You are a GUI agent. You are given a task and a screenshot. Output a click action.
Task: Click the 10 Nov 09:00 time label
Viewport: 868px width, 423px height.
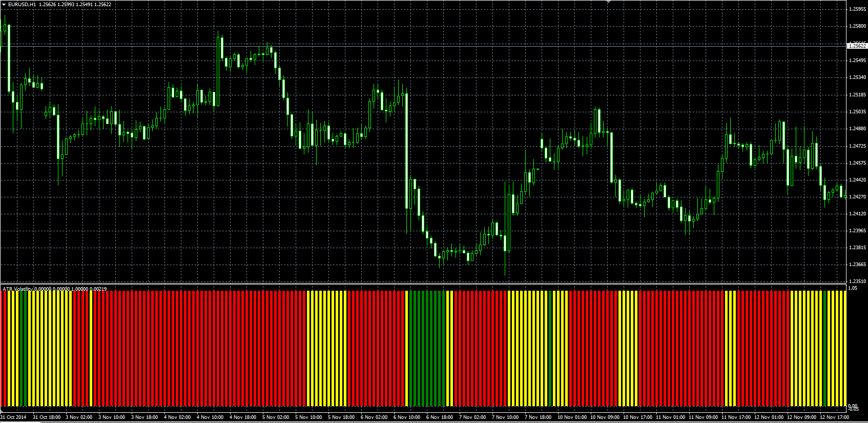pyautogui.click(x=605, y=417)
